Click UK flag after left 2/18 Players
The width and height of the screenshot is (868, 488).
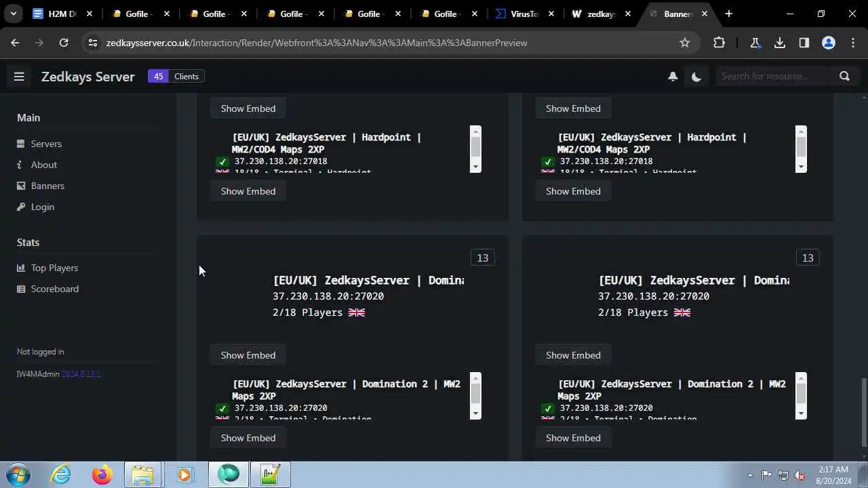click(x=357, y=312)
